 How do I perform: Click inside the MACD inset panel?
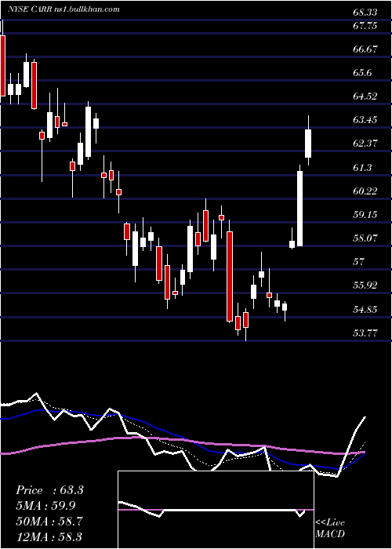[x=216, y=510]
